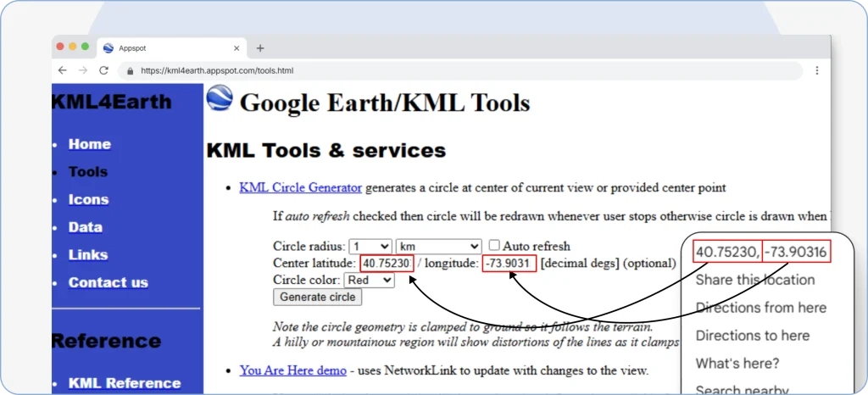Click the Google Earth/KML Tools heading
This screenshot has height=395, width=868.
tap(385, 103)
